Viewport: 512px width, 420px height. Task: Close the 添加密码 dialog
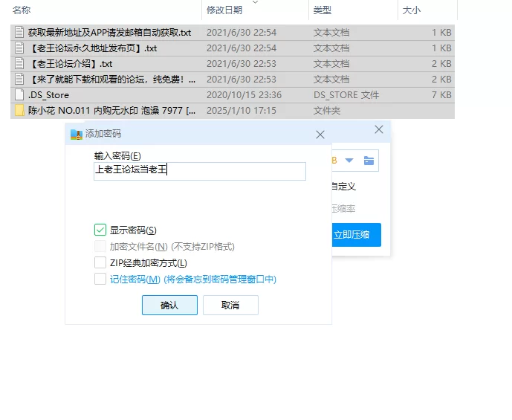[320, 135]
